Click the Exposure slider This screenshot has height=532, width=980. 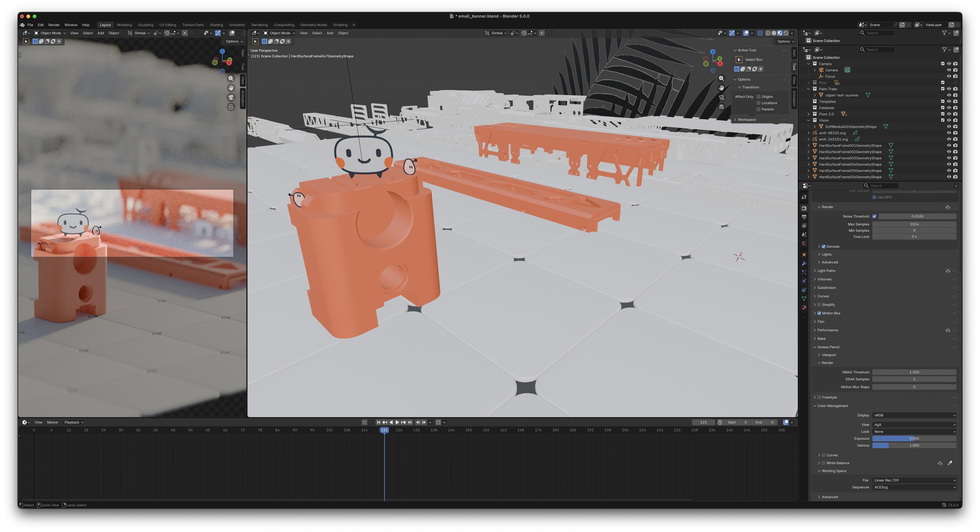tap(914, 438)
